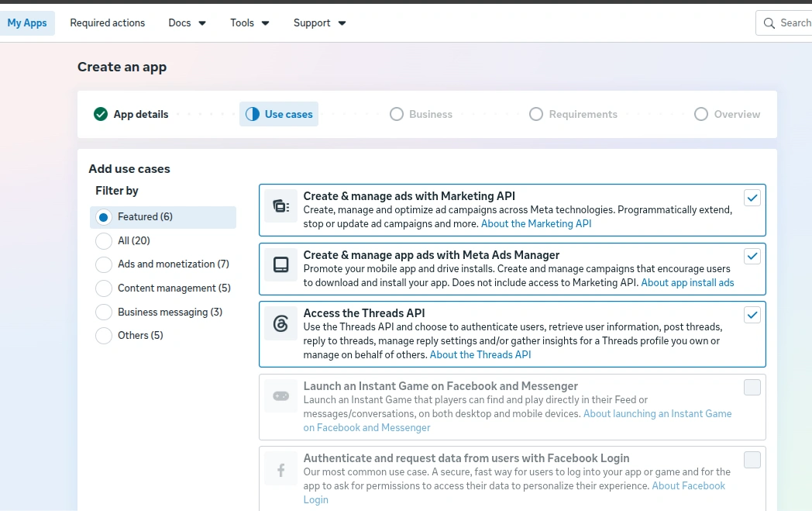Click the Facebook Login logo icon
This screenshot has width=812, height=511.
coord(280,470)
